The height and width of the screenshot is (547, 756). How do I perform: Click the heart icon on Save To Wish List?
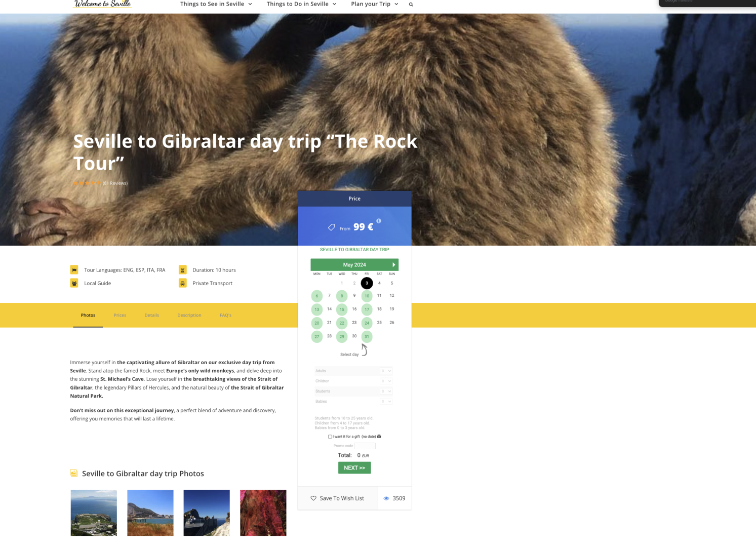pyautogui.click(x=313, y=498)
